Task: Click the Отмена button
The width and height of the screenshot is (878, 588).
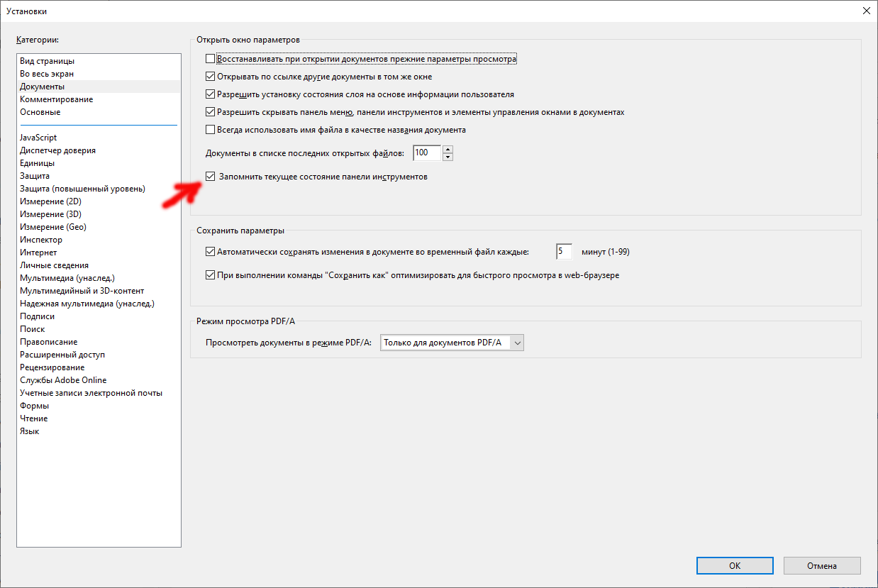Action: 822,565
